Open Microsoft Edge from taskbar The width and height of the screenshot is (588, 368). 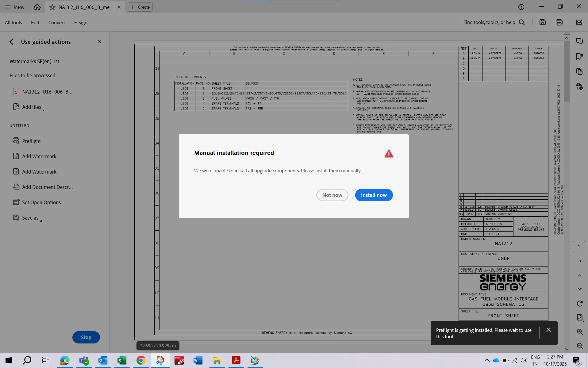65,360
